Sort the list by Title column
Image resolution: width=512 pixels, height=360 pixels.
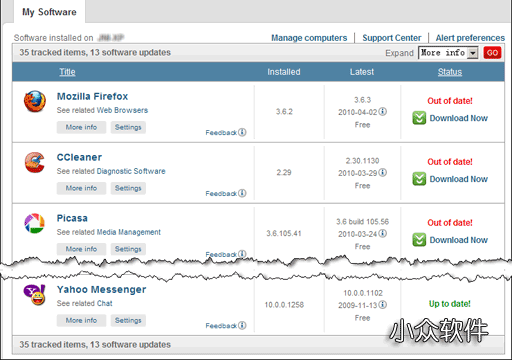(x=67, y=72)
